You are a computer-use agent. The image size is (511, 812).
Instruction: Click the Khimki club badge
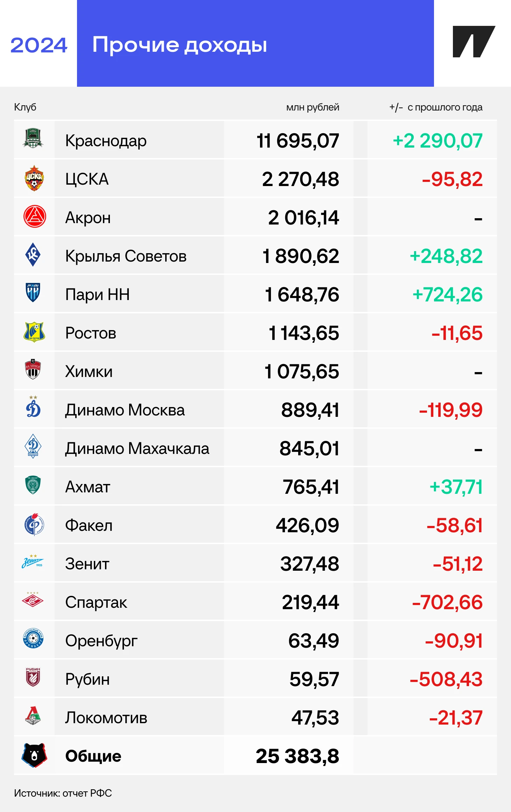(33, 370)
